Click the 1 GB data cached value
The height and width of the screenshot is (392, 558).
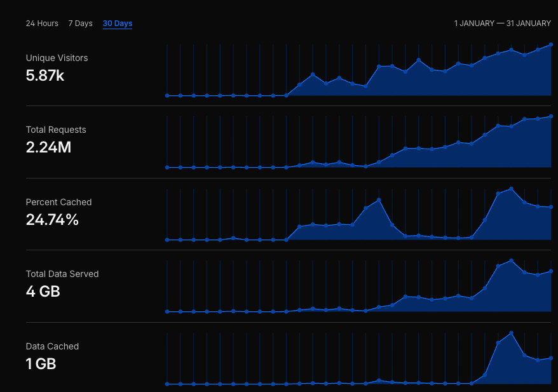(41, 364)
